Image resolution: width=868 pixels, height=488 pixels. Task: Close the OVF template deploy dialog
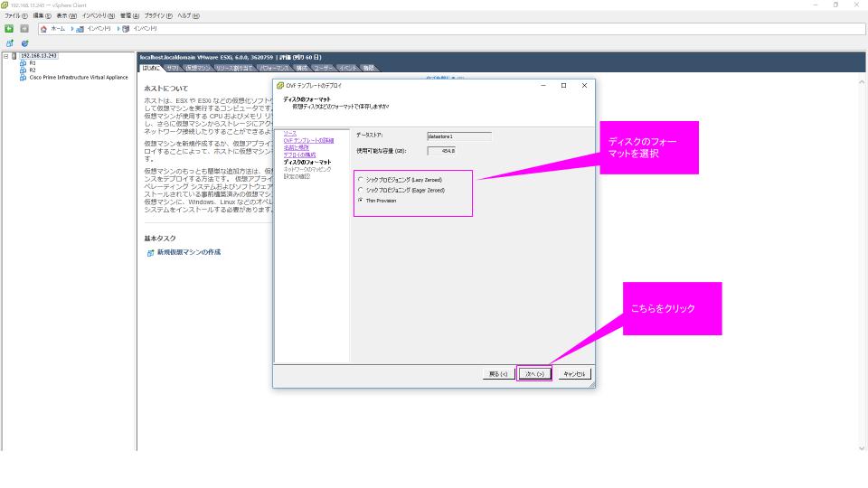point(584,86)
